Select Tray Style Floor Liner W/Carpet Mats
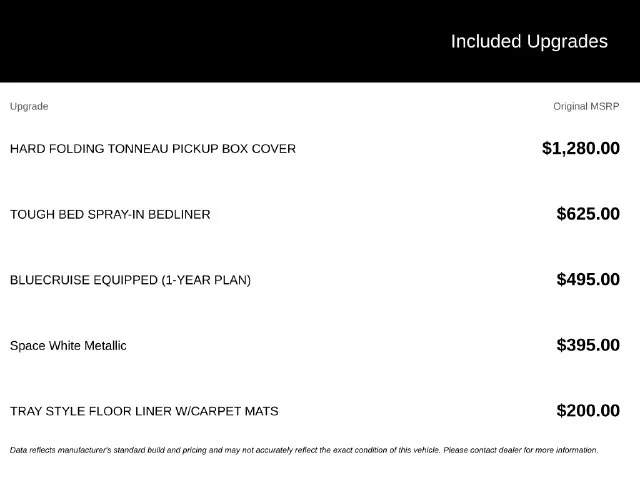The height and width of the screenshot is (480, 640). 144,411
